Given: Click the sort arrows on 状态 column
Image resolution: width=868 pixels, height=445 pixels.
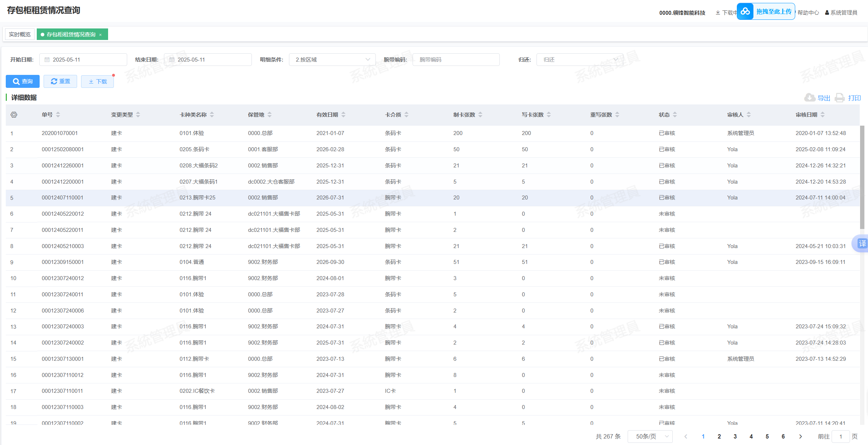Looking at the screenshot, I should pyautogui.click(x=675, y=114).
